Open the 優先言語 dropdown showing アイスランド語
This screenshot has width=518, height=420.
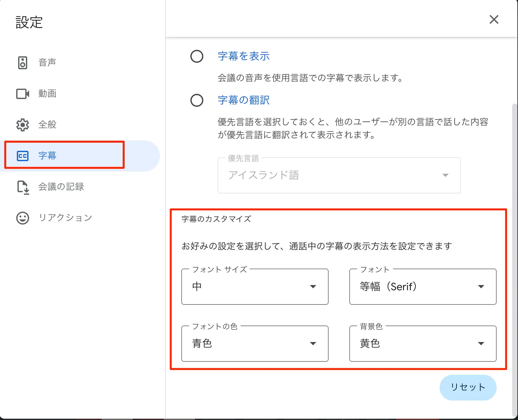(x=339, y=175)
